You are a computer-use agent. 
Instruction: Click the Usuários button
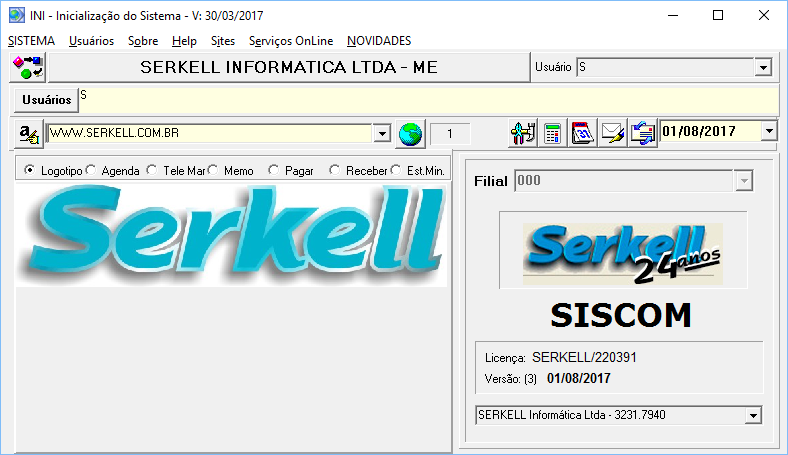click(x=46, y=100)
